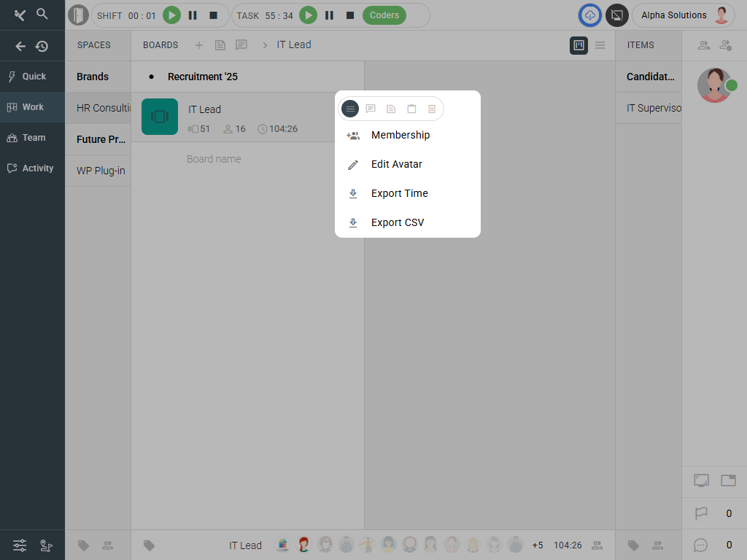Toggle the screen-share disabled icon
Viewport: 747px width, 560px height.
click(x=617, y=15)
